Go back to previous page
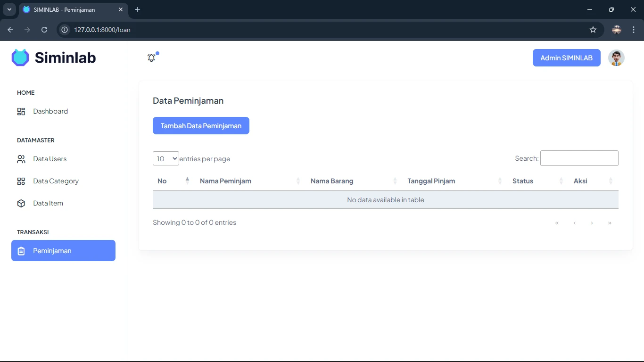Screen dimensions: 644x362 point(10,30)
